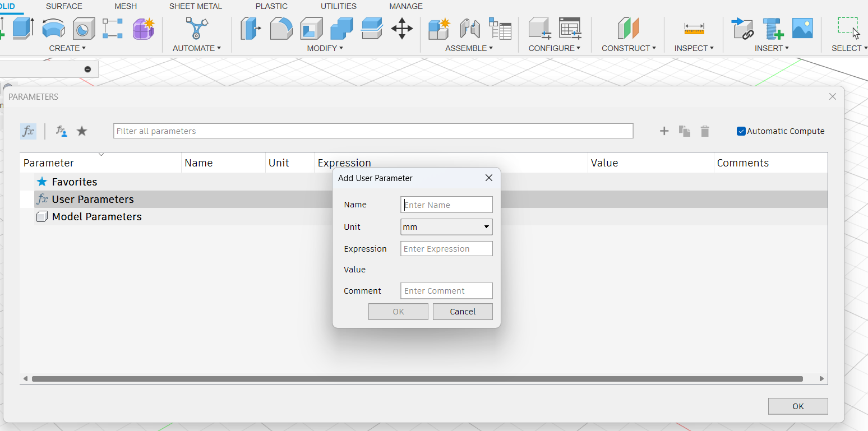Filter to user parameters icon

[62, 131]
